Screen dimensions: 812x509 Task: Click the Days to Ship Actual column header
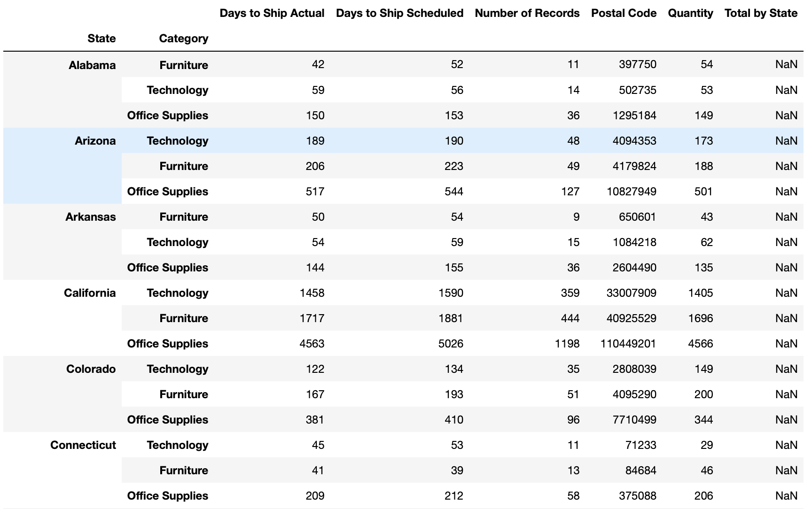pos(272,13)
